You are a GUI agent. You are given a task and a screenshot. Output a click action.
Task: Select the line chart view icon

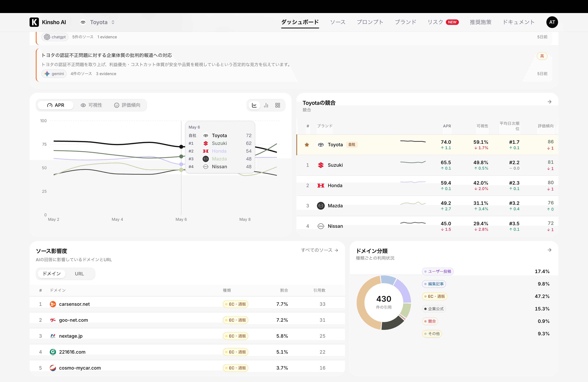pyautogui.click(x=254, y=105)
